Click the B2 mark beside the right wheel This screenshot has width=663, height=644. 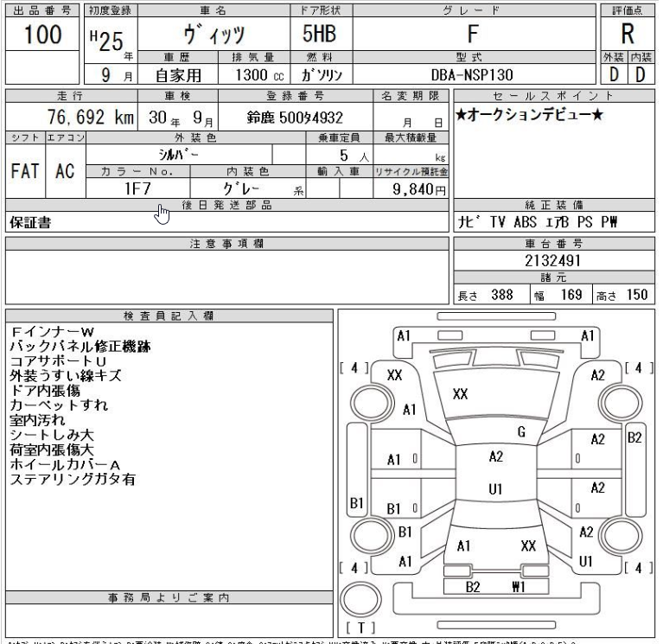636,437
